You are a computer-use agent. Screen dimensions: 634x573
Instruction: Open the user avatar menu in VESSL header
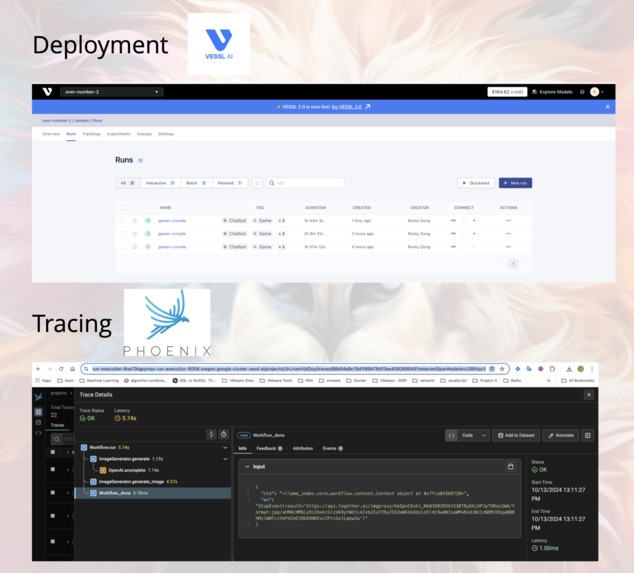596,92
